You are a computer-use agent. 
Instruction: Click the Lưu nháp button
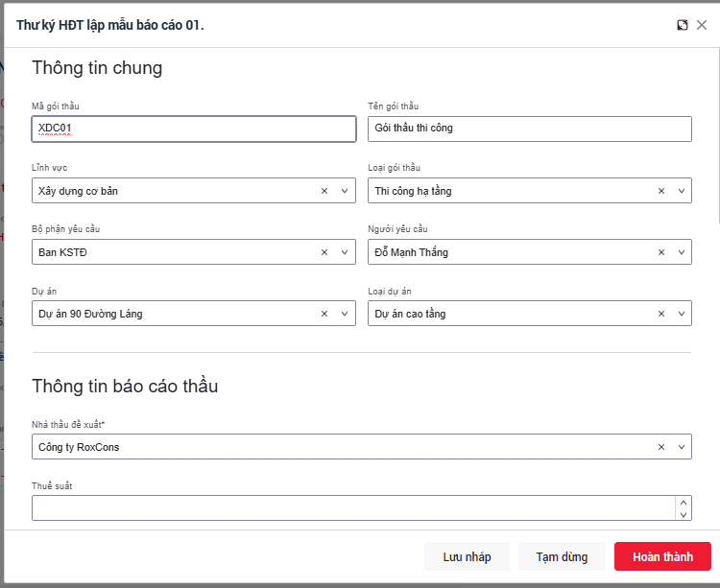click(x=467, y=557)
